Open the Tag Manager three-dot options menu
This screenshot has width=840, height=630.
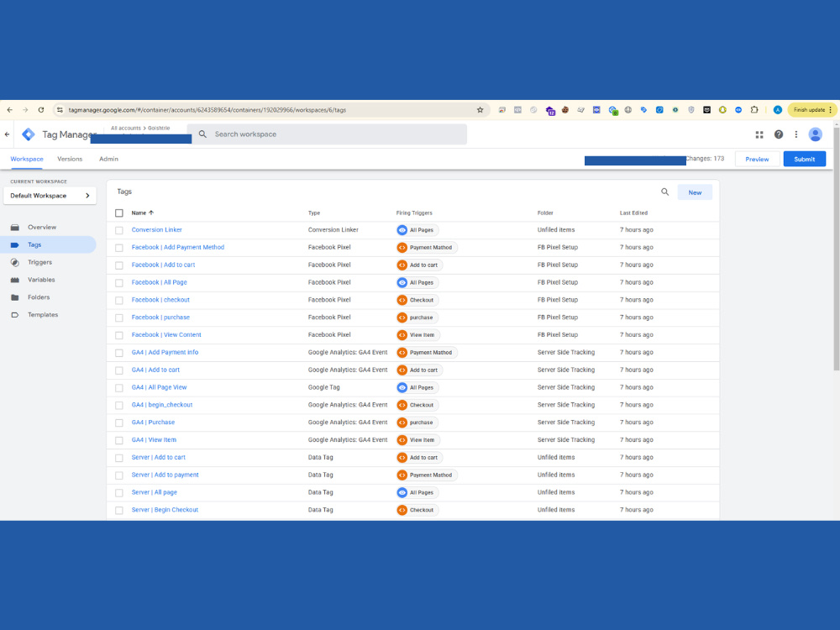pos(796,134)
